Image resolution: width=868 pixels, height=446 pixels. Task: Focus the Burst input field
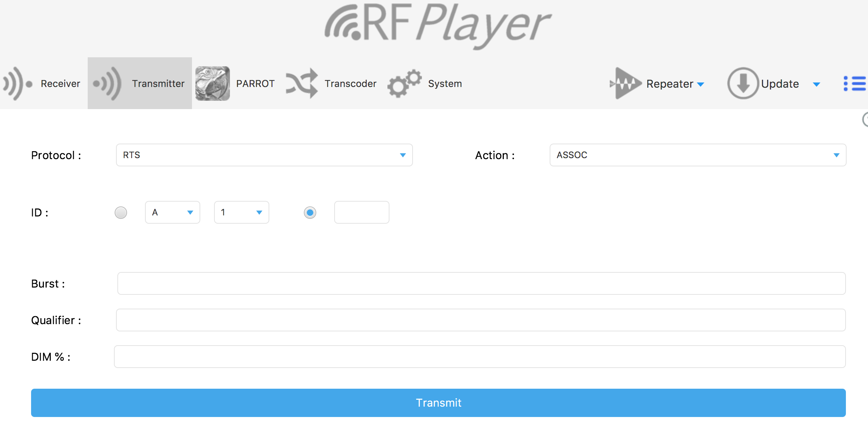[x=482, y=283]
